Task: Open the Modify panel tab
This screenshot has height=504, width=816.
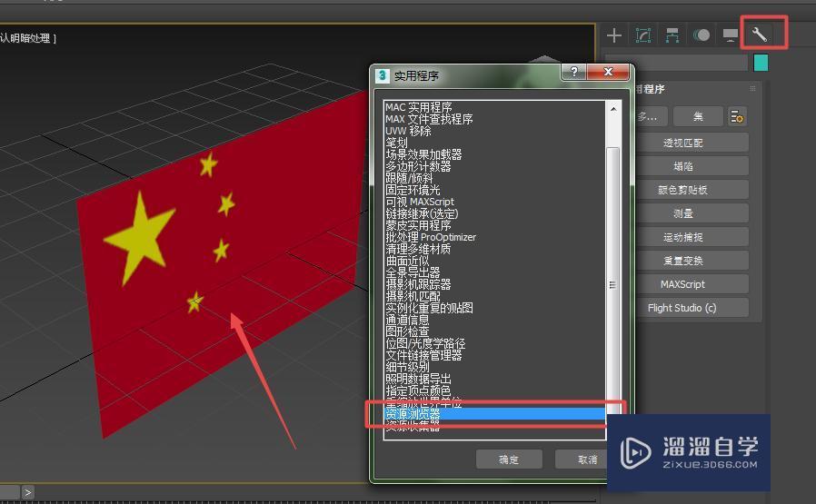Action: click(x=643, y=35)
